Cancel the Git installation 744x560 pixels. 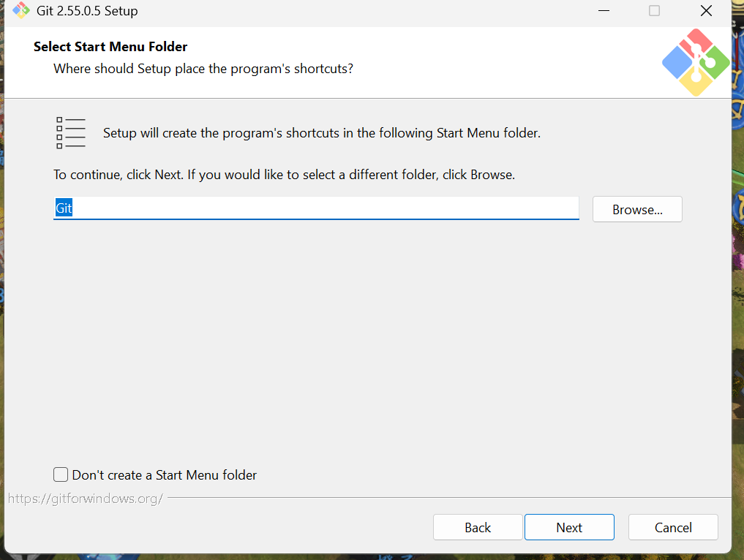(x=673, y=527)
